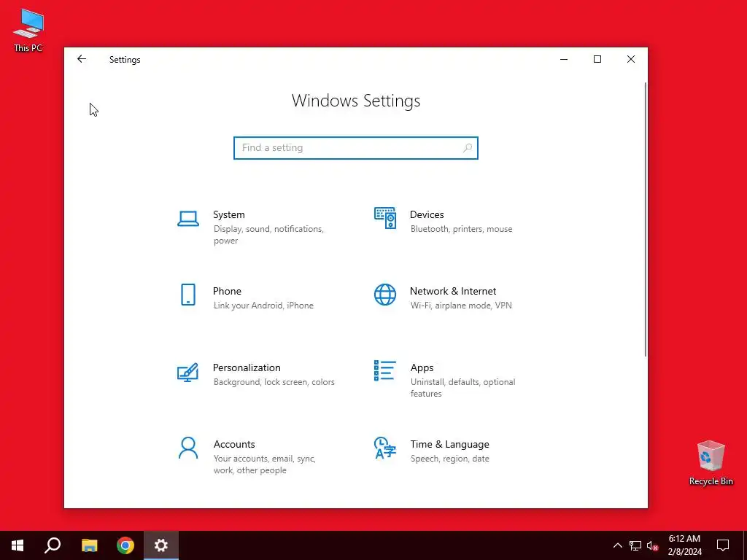Click the Settings window vertical scrollbar
The height and width of the screenshot is (560, 747).
click(646, 219)
